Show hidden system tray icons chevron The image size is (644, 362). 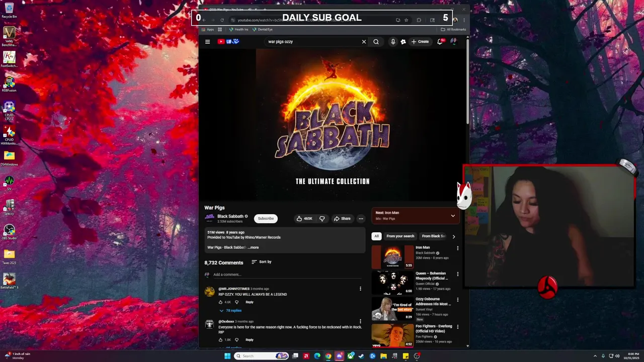click(595, 356)
